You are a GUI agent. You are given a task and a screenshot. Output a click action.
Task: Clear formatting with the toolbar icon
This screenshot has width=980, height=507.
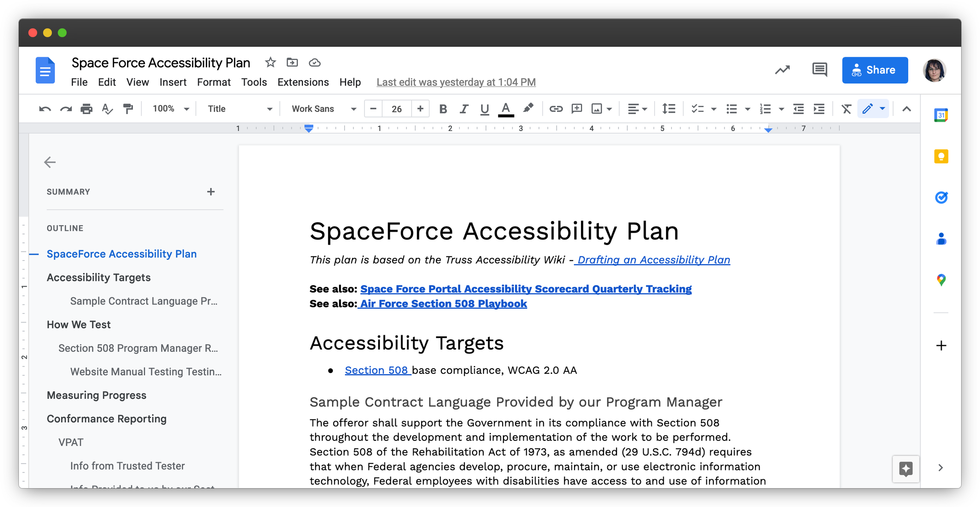[846, 109]
